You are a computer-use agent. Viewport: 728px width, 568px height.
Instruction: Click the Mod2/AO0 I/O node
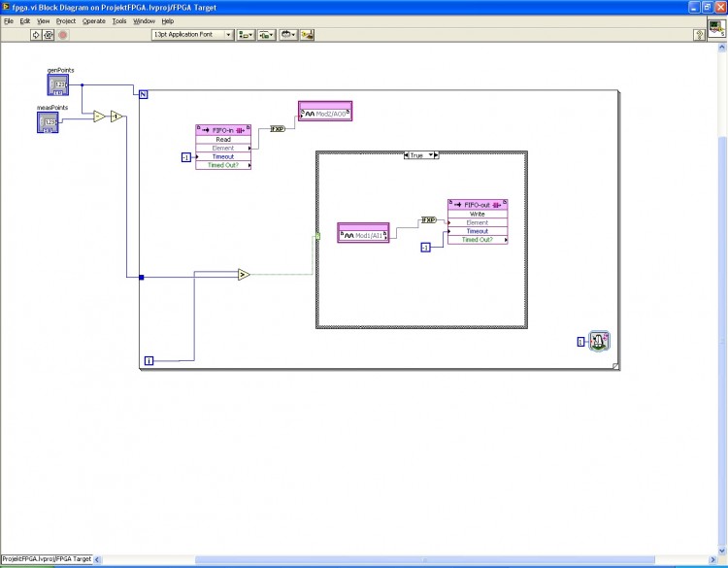(325, 111)
